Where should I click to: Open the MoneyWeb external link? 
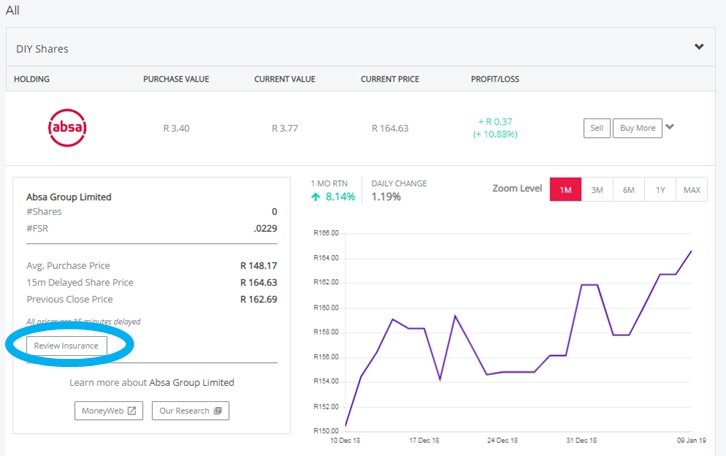point(109,411)
